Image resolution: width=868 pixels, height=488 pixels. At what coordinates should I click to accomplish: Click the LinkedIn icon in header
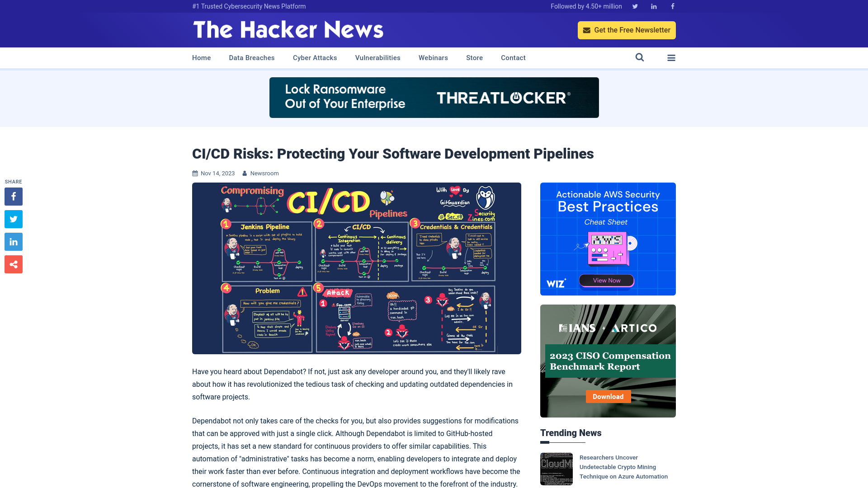653,7
